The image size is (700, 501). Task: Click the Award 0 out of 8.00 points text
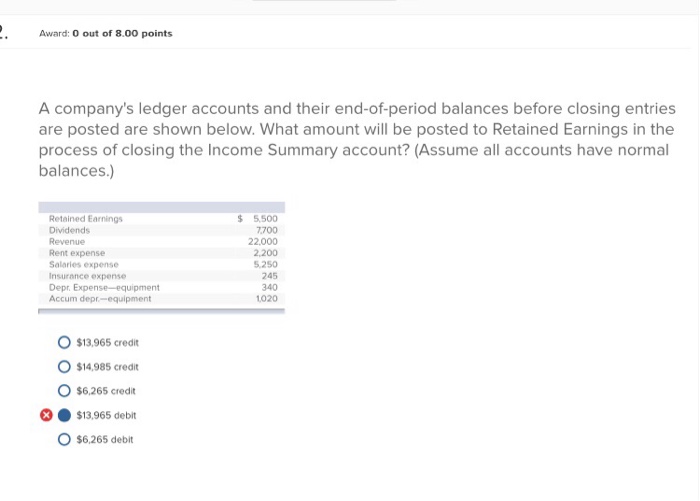(x=106, y=33)
